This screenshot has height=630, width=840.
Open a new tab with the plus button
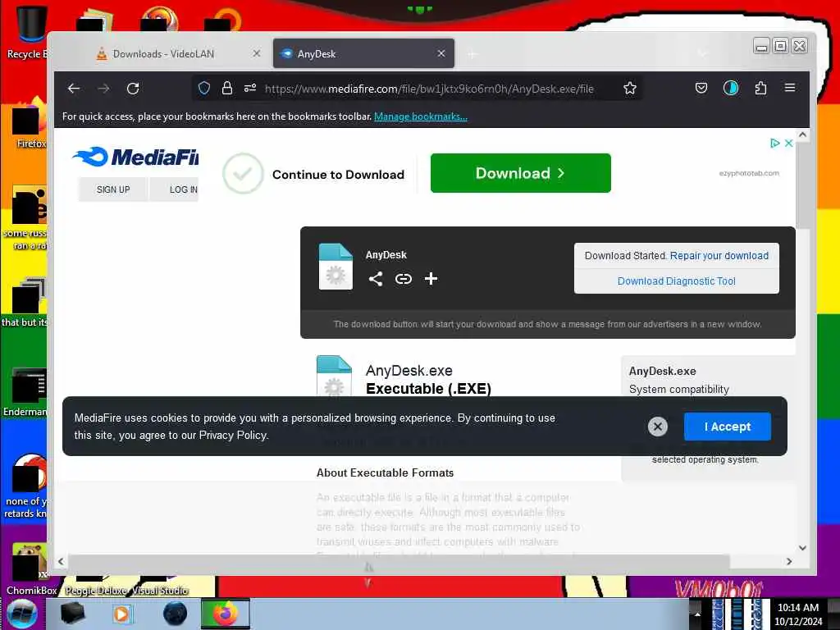point(472,54)
